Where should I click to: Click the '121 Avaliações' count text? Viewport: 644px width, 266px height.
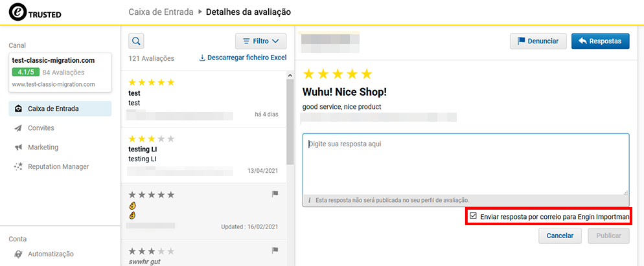tap(151, 58)
